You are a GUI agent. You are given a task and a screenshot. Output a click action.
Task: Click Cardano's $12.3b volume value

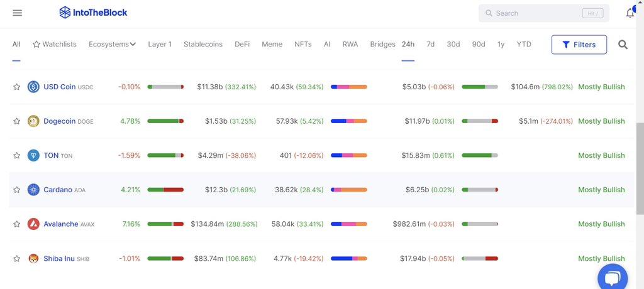click(216, 190)
